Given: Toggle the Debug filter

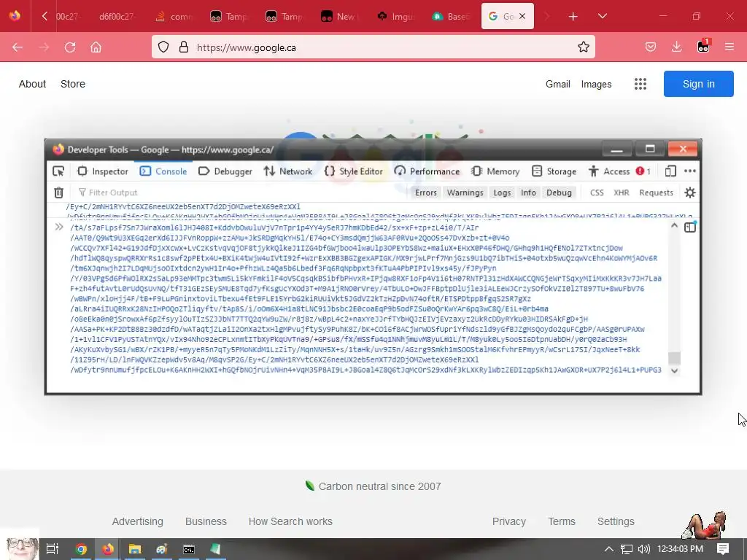Looking at the screenshot, I should 559,192.
